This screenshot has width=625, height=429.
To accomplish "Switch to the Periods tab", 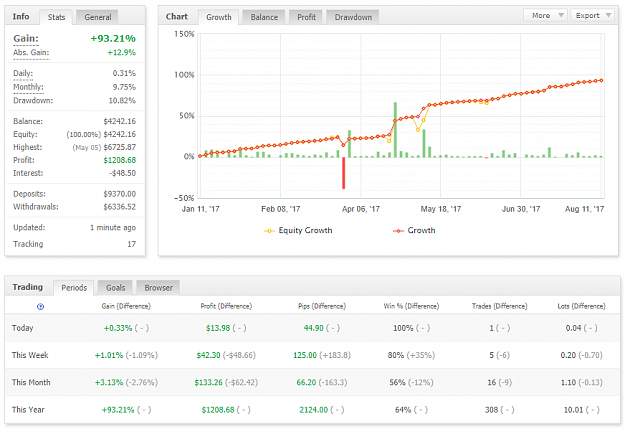I will tap(74, 288).
